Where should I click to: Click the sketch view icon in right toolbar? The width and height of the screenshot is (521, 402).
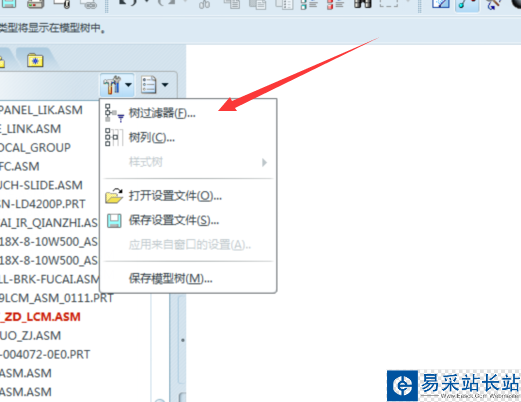coord(441,4)
